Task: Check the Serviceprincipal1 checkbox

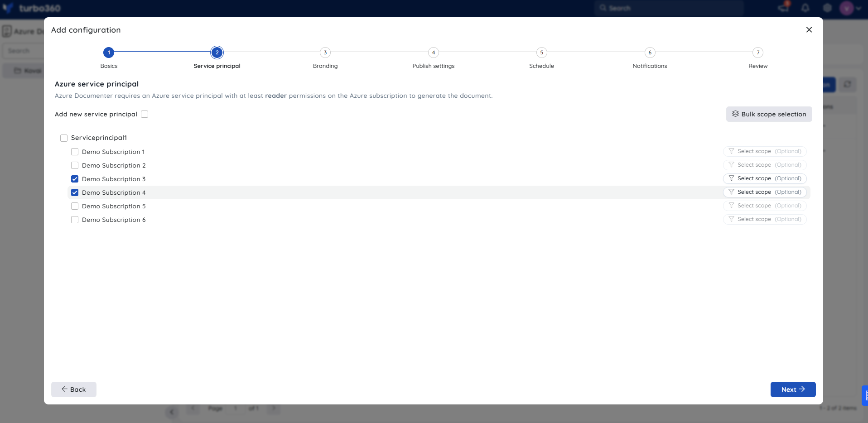Action: pos(64,138)
